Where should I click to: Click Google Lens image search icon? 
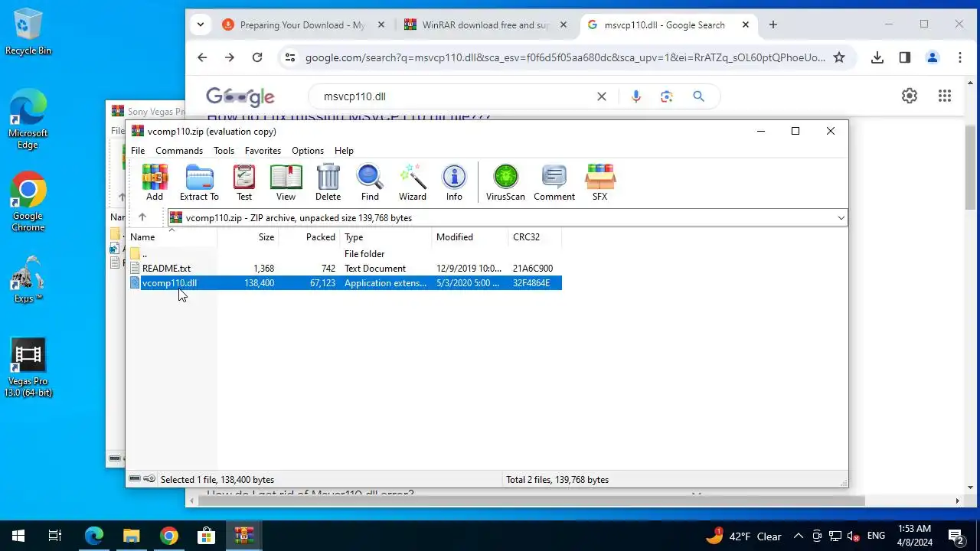click(x=667, y=96)
